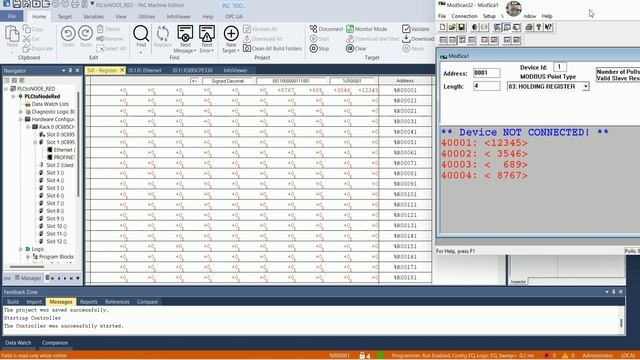Open Feedback Zone options dropdown
Viewport: 640px width, 360px height.
tap(607, 292)
